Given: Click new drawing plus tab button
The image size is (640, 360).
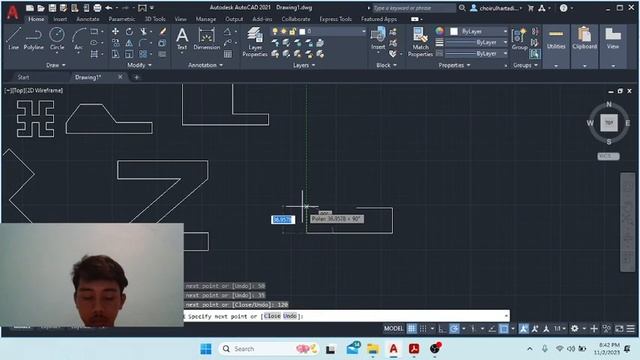Looking at the screenshot, I should (x=137, y=77).
